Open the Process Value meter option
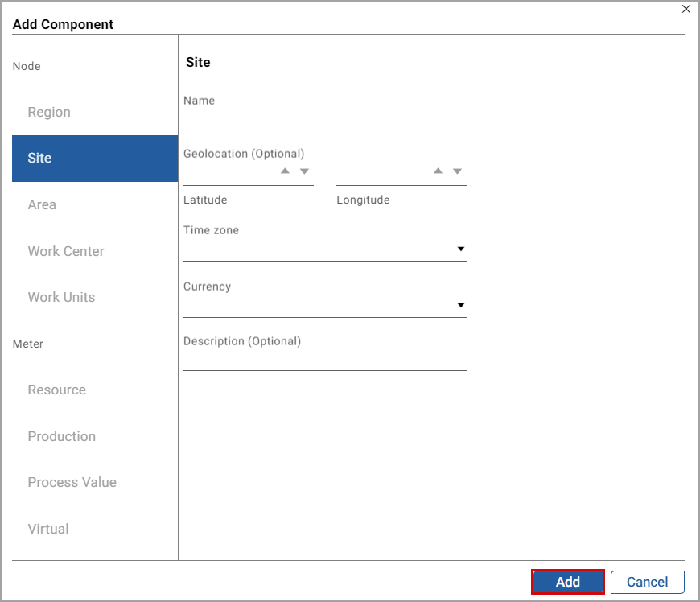 coord(72,482)
